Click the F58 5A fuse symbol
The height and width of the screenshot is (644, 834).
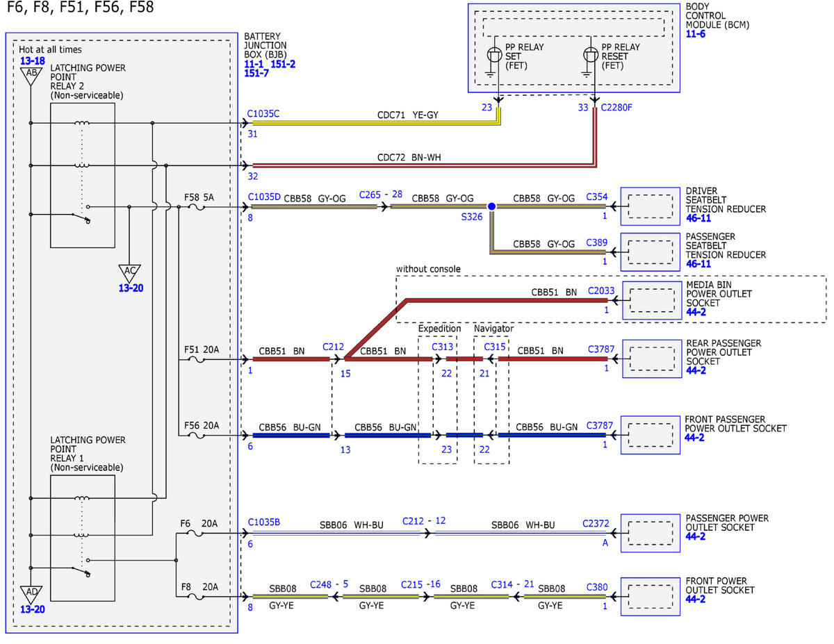tap(196, 206)
